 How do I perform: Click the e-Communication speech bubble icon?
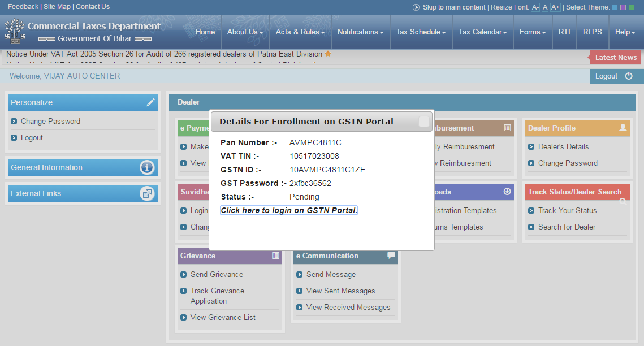coord(391,256)
